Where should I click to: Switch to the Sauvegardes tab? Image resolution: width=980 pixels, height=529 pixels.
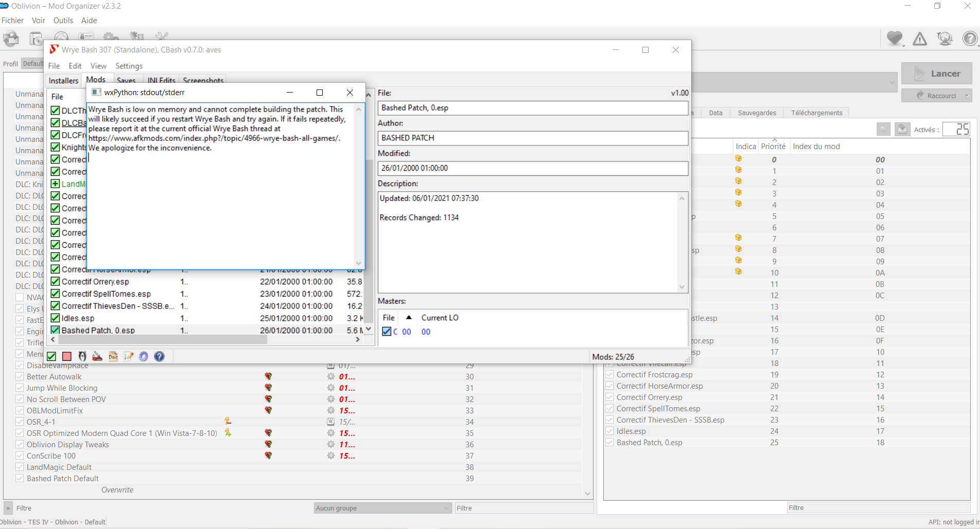[x=757, y=113]
